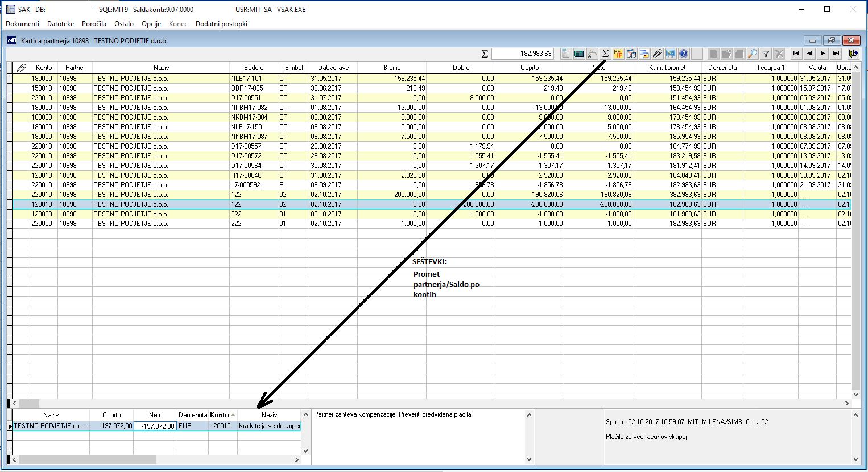Open help with the question mark icon

coord(684,54)
